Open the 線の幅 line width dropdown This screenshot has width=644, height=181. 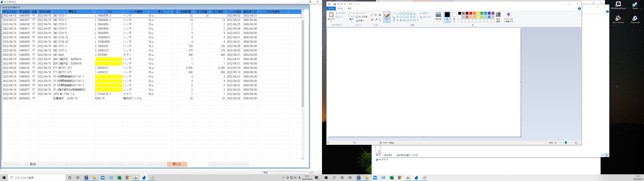pyautogui.click(x=438, y=17)
